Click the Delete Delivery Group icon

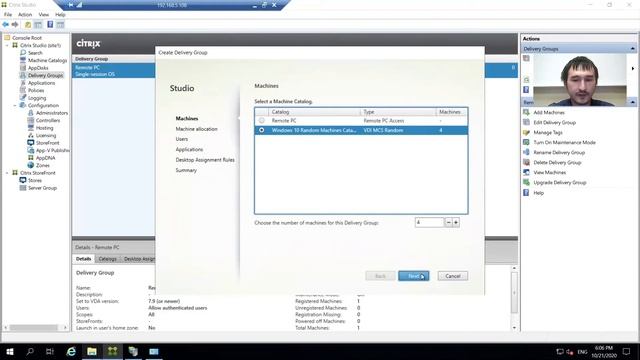[526, 162]
